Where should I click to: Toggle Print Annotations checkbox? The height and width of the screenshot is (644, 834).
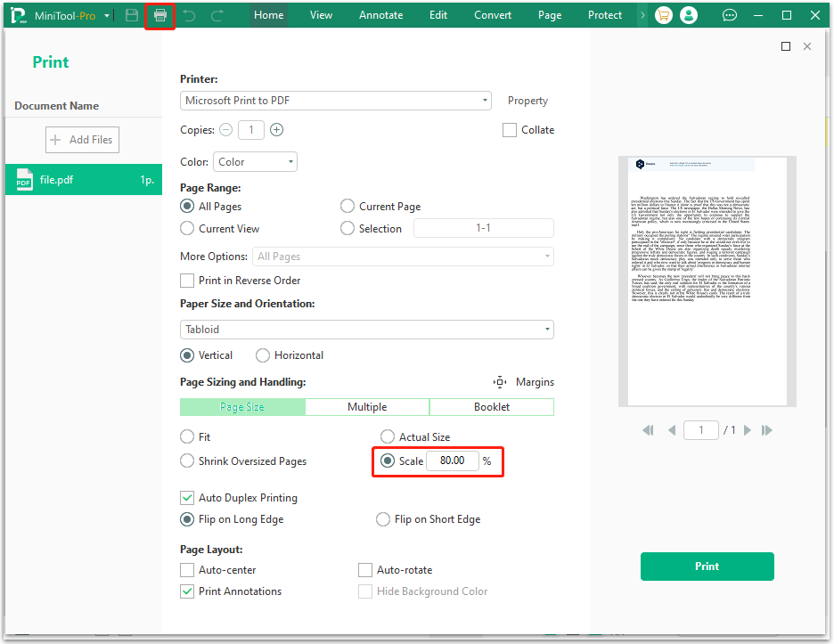tap(187, 591)
